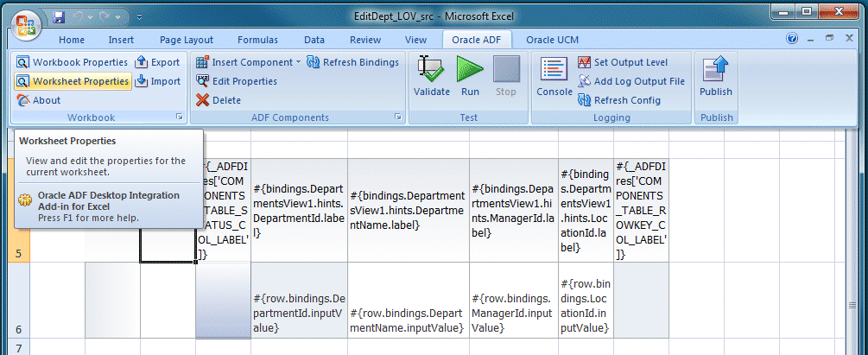Screen dimensions: 868x355
Task: Undo the last action in the quick access toolbar
Action: (77, 16)
